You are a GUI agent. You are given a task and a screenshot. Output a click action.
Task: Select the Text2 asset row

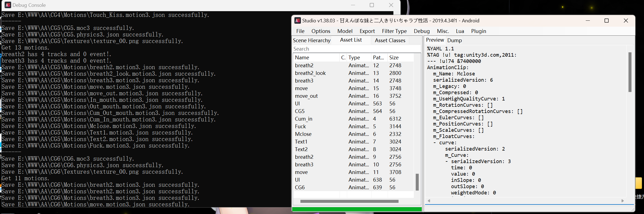pos(353,149)
